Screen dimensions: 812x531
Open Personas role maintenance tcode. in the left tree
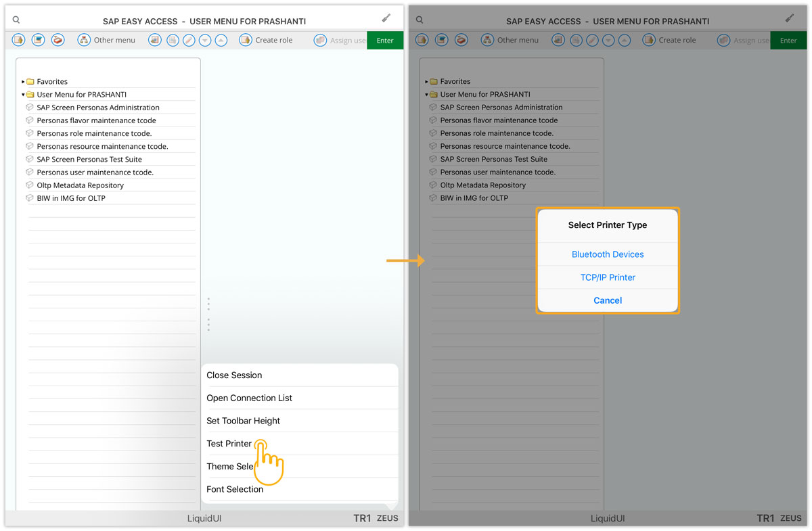(94, 133)
